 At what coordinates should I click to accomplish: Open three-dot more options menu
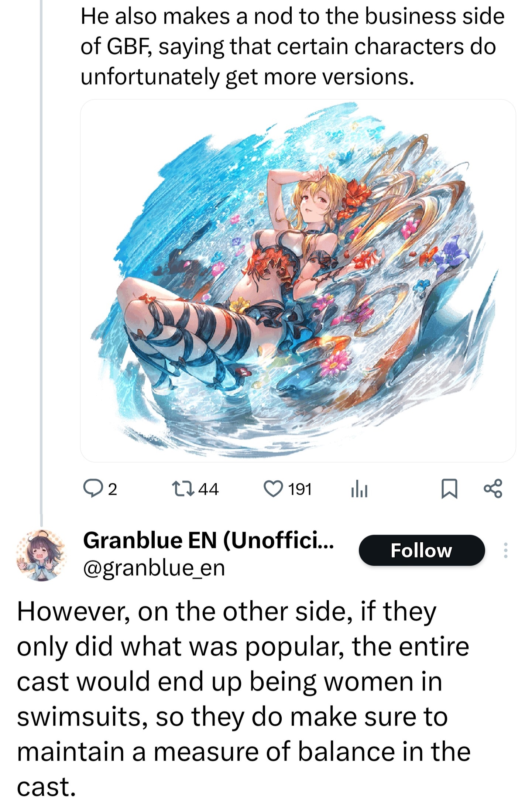pyautogui.click(x=505, y=550)
